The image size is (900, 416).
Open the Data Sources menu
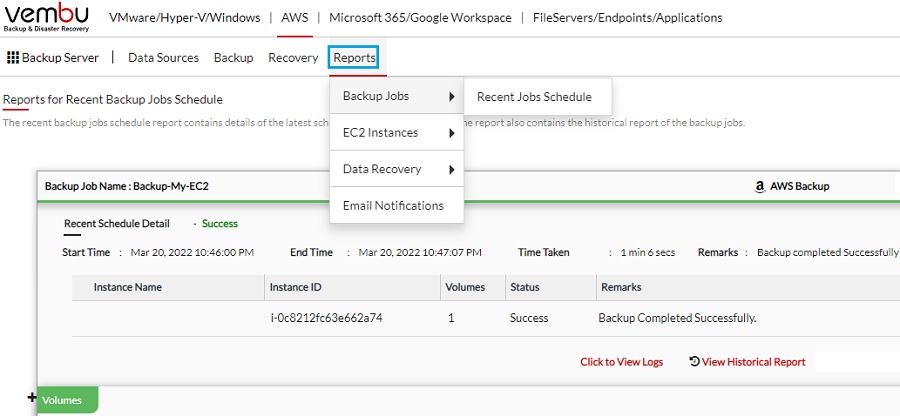163,57
